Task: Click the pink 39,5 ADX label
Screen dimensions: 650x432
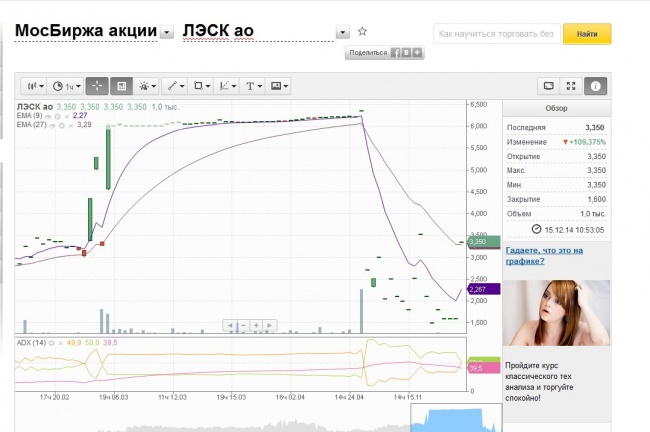Action: pyautogui.click(x=484, y=369)
